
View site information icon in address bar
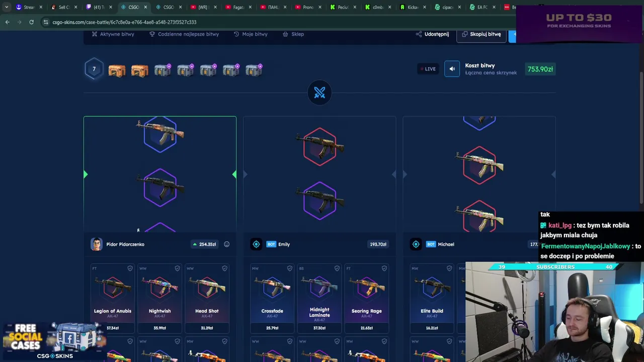(x=46, y=22)
